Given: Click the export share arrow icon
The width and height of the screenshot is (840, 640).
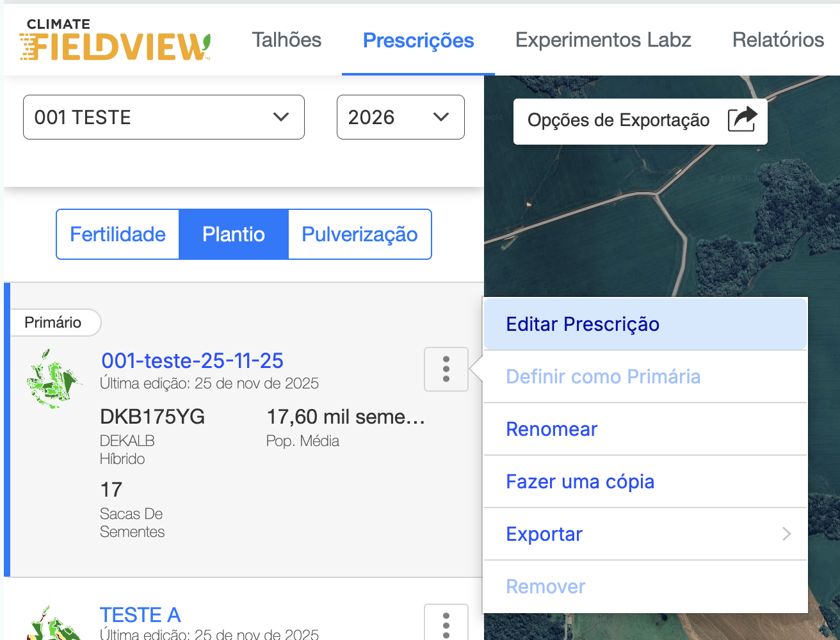Looking at the screenshot, I should (742, 120).
